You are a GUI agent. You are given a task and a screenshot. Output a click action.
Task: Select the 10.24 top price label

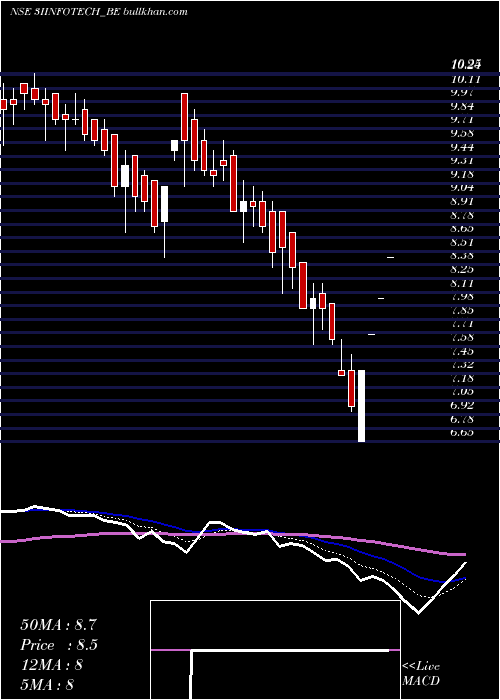click(466, 65)
